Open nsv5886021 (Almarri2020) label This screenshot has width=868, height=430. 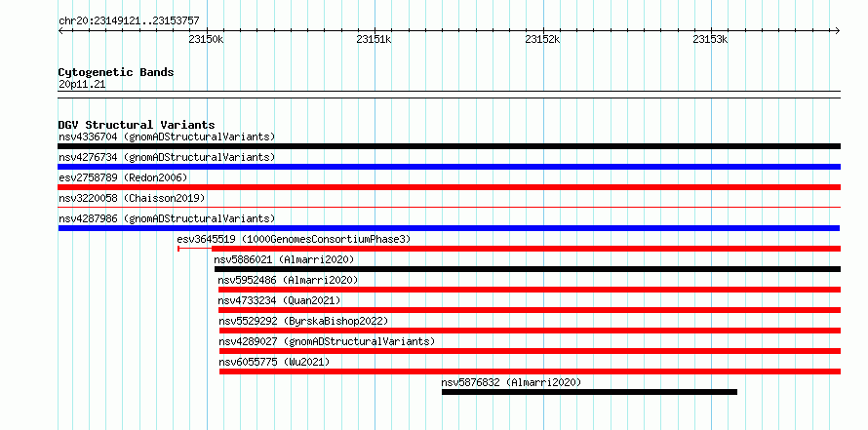click(284, 259)
